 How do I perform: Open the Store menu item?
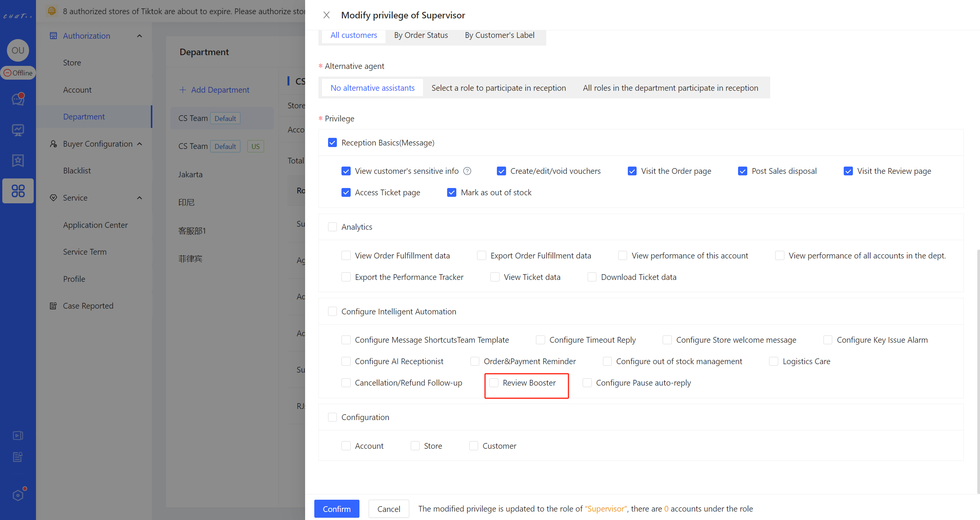(x=72, y=62)
